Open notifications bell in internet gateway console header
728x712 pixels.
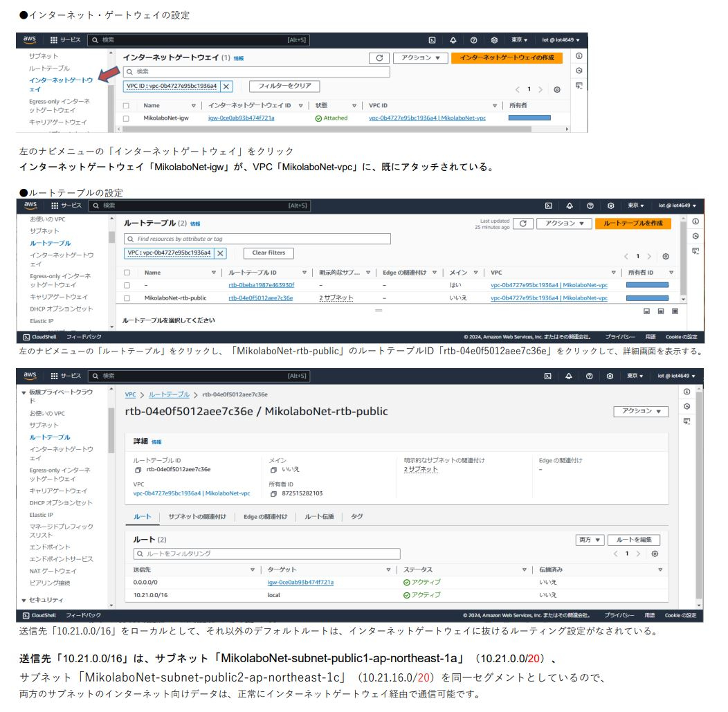point(453,40)
